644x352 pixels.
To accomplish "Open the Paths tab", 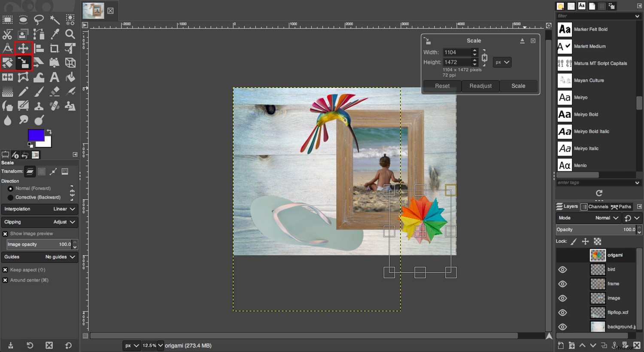I will click(x=621, y=207).
